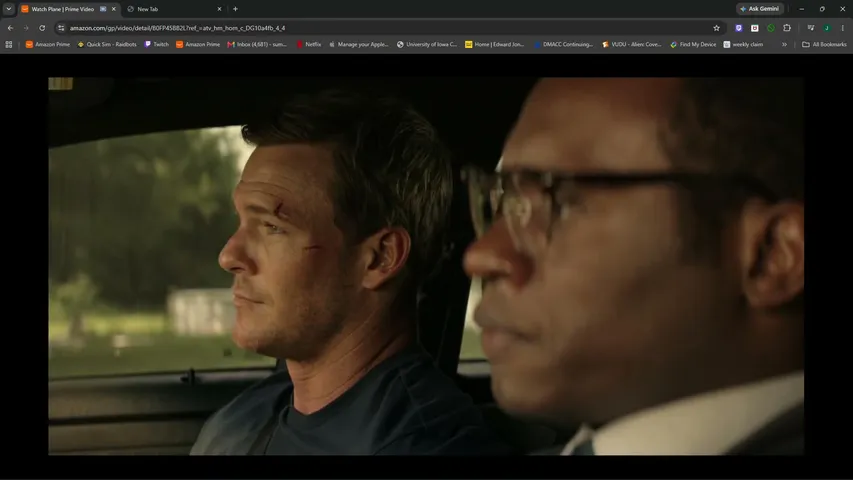Go forward to the next page
The height and width of the screenshot is (480, 853).
[x=26, y=28]
